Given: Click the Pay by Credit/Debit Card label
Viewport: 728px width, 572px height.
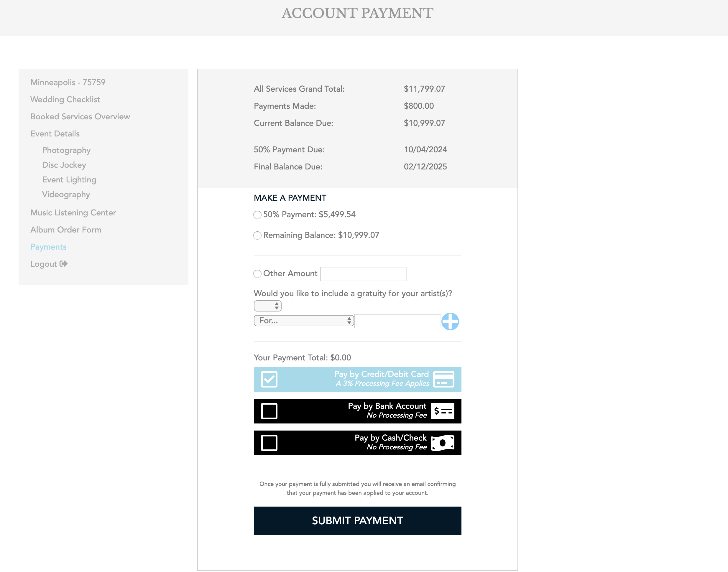Looking at the screenshot, I should (381, 374).
